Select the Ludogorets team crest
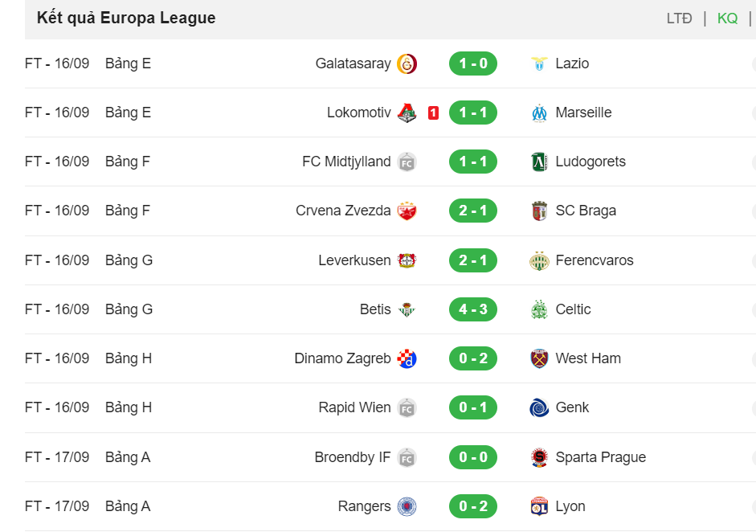The height and width of the screenshot is (532, 756). 539,162
